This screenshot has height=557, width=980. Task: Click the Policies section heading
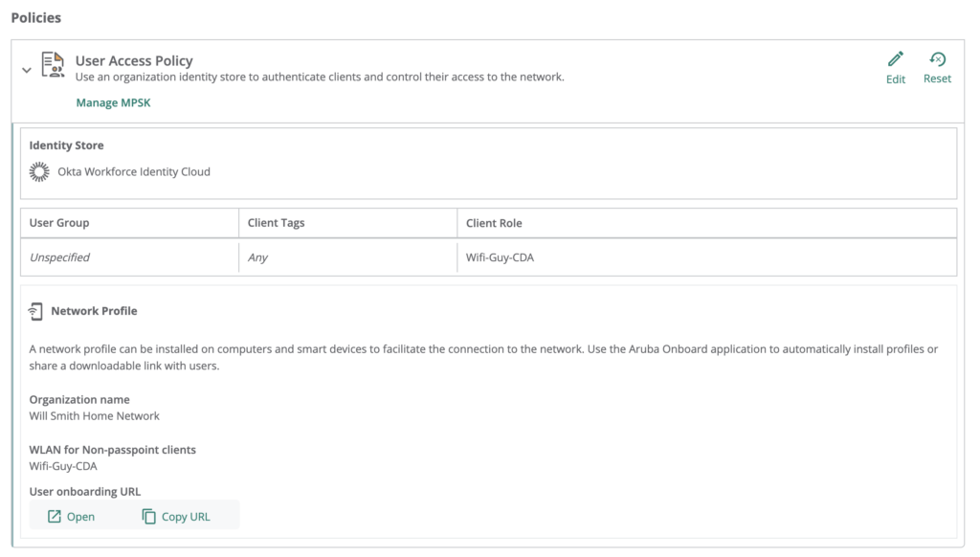pyautogui.click(x=35, y=18)
